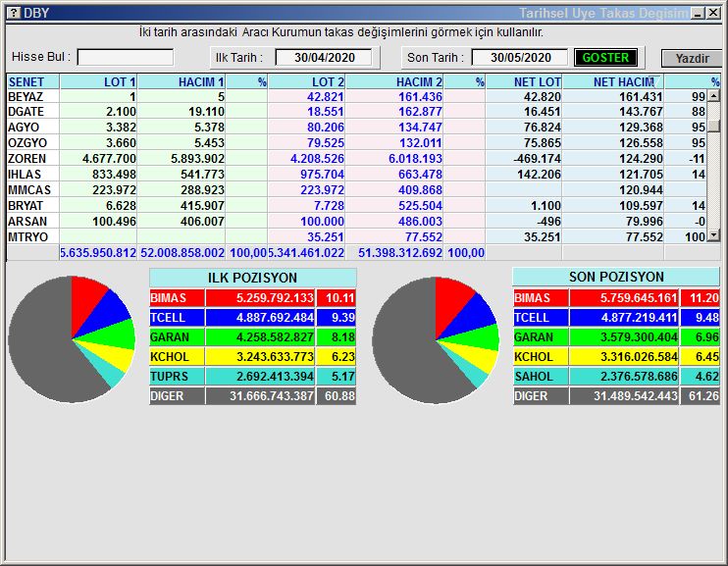Click the GOSTER button

[x=605, y=58]
